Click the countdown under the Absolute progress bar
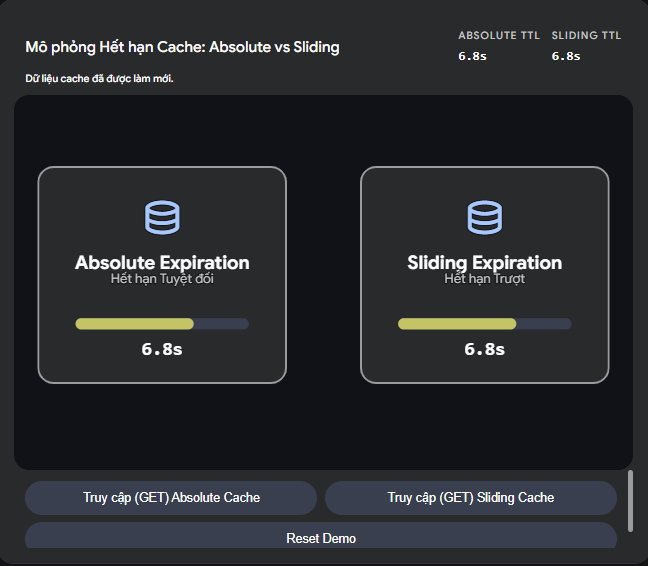 (162, 350)
